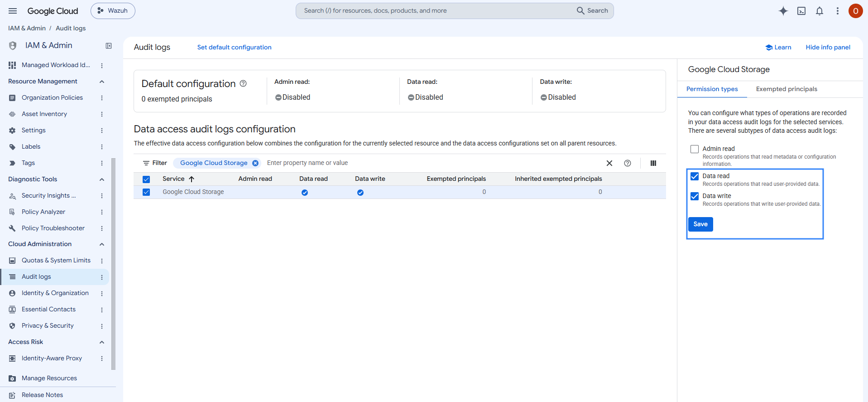Image resolution: width=868 pixels, height=402 pixels.
Task: Click the IAM & Admin breadcrumb
Action: click(27, 29)
